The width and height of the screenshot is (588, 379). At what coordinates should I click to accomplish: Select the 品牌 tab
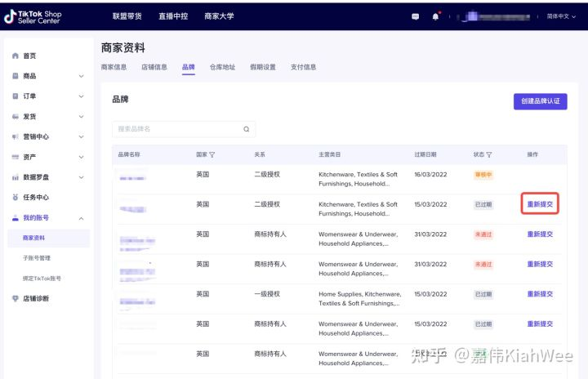coord(189,67)
